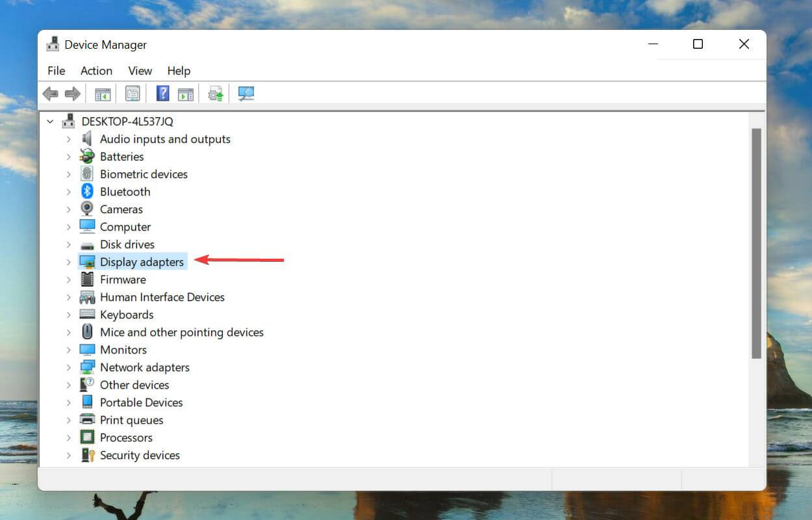This screenshot has height=520, width=812.
Task: Open device Properties via toolbar icon
Action: coord(133,94)
